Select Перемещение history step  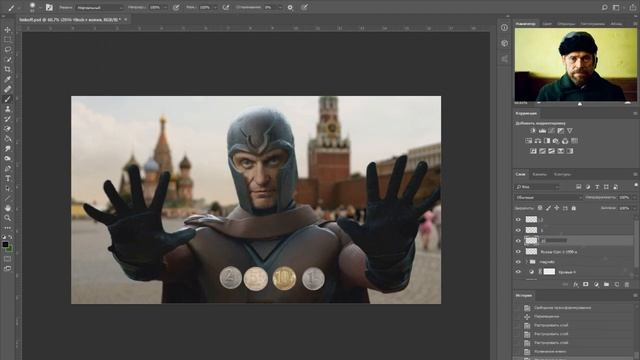(x=547, y=316)
